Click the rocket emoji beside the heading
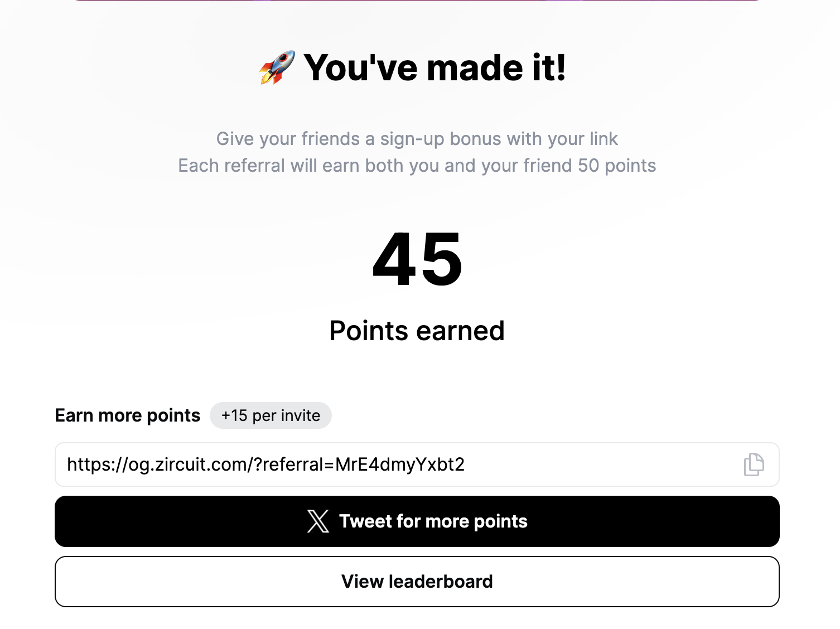 tap(277, 67)
